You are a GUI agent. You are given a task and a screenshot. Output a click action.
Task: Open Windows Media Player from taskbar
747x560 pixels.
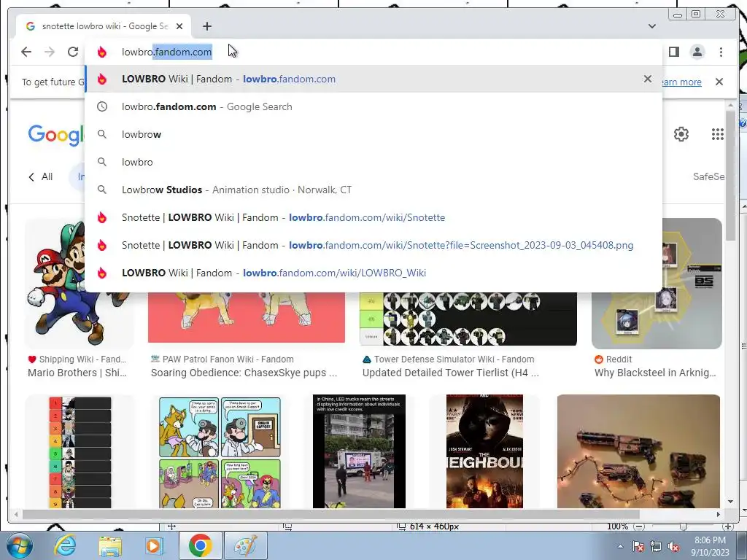coord(155,545)
